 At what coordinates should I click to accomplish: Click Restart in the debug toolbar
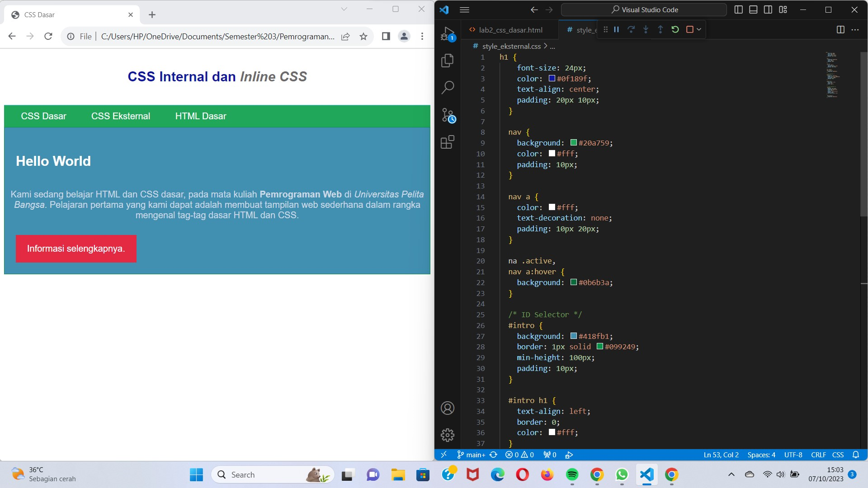coord(675,29)
